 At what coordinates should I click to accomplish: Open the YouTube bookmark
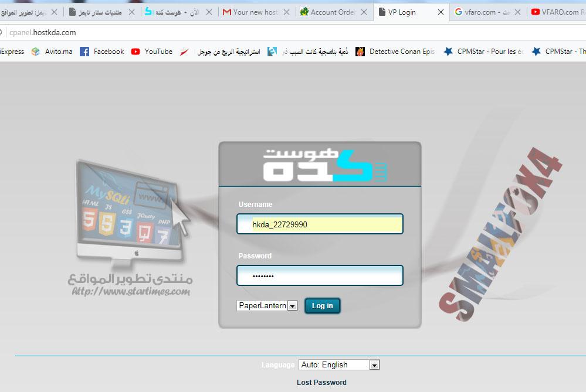pyautogui.click(x=152, y=52)
